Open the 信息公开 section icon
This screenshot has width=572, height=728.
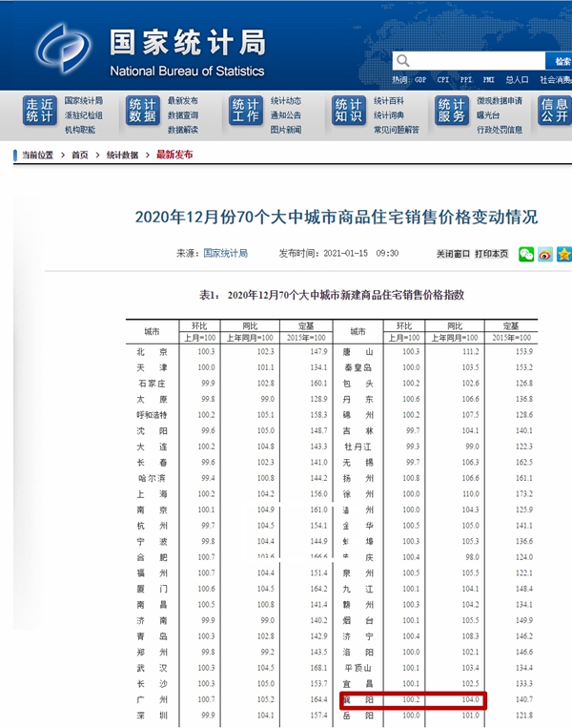tap(554, 111)
